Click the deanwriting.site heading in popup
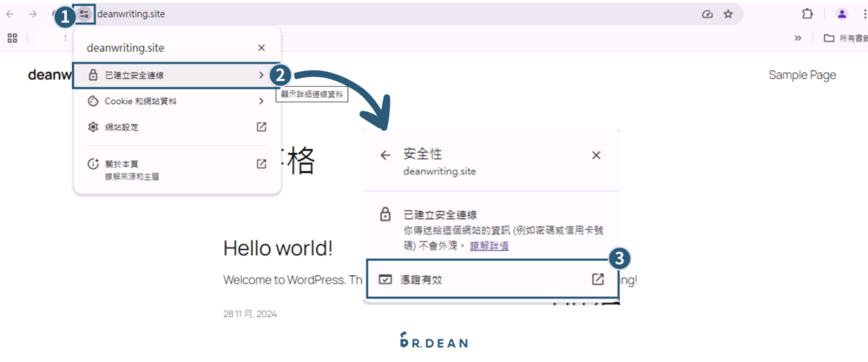 point(126,48)
